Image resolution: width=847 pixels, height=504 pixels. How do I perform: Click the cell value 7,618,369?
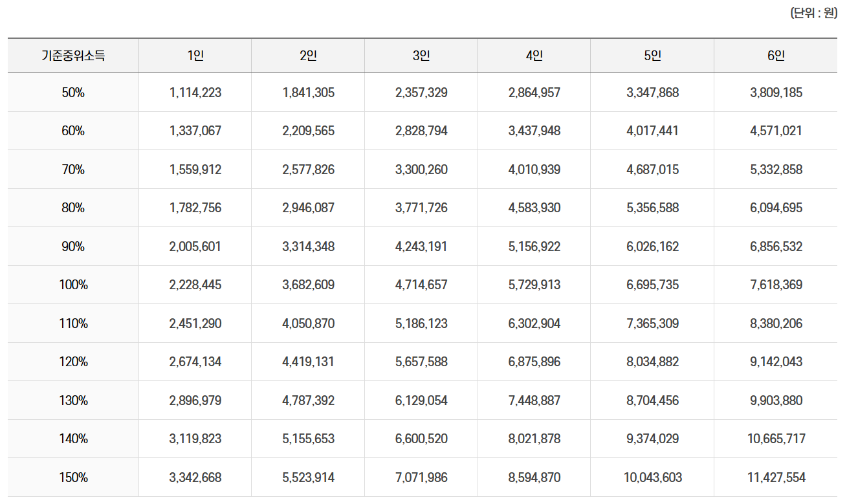(776, 285)
